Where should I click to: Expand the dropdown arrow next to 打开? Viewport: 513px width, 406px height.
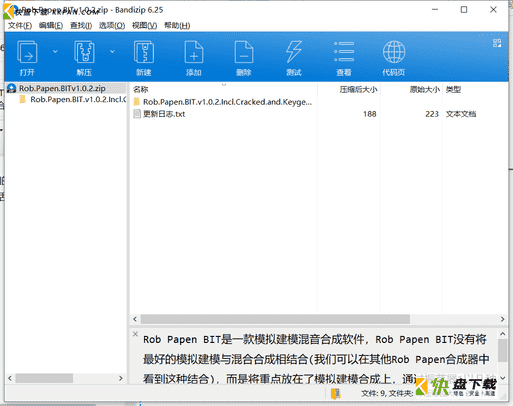[x=55, y=51]
